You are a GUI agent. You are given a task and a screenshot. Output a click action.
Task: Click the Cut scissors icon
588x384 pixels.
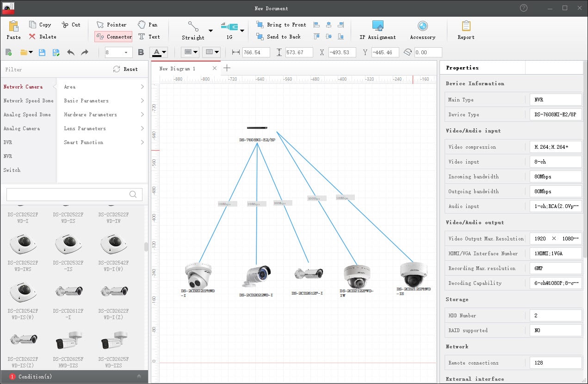point(64,25)
